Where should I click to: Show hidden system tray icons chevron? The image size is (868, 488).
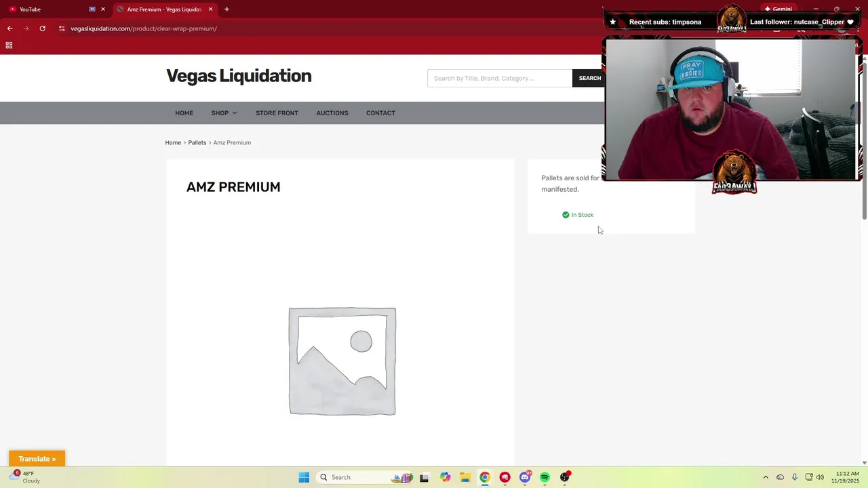tap(766, 477)
